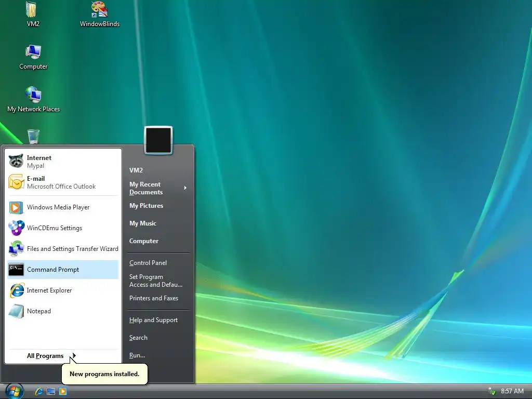Open My Pictures
The width and height of the screenshot is (532, 399).
(x=146, y=206)
